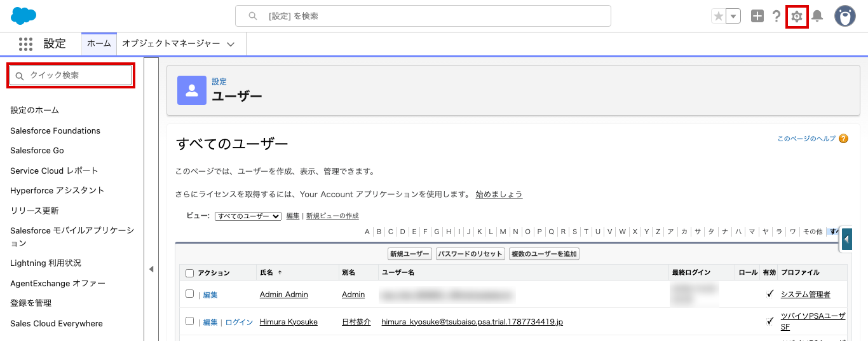
Task: Open the Himura Kyosuke name link
Action: [x=288, y=322]
